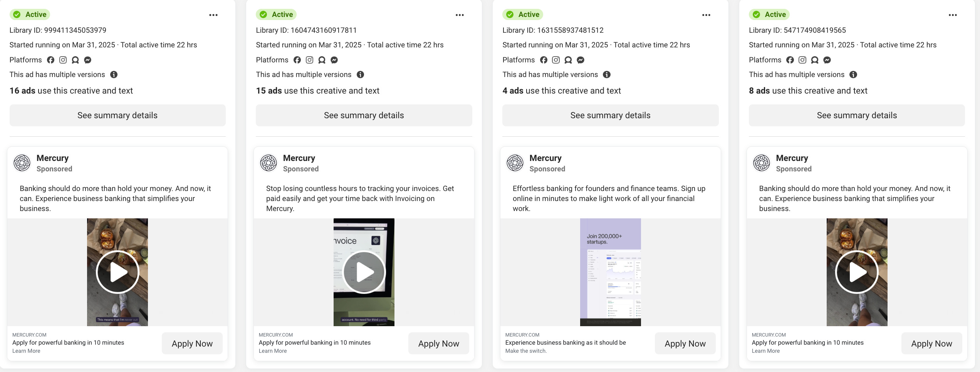Open Mercury page name on the invoicing ad
The height and width of the screenshot is (372, 980).
click(299, 158)
